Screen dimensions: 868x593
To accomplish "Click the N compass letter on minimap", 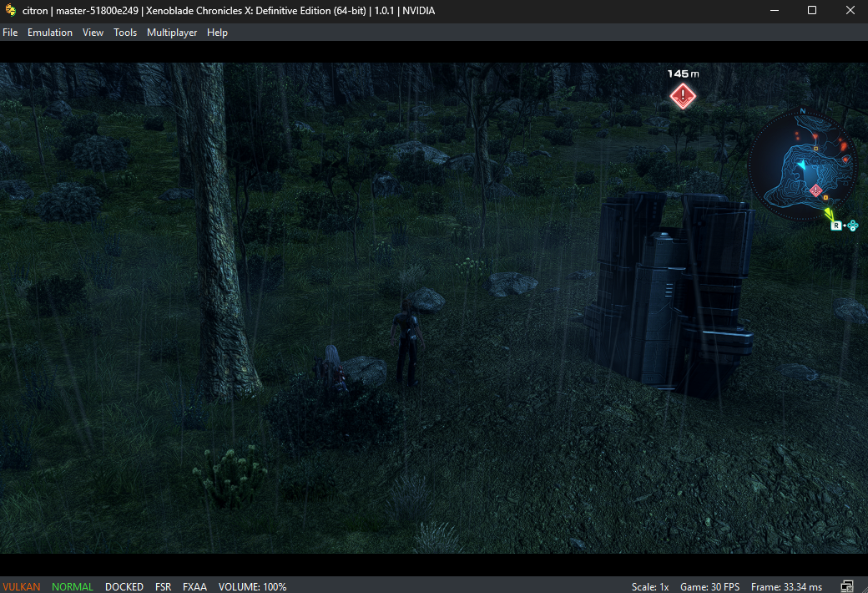I will (803, 111).
